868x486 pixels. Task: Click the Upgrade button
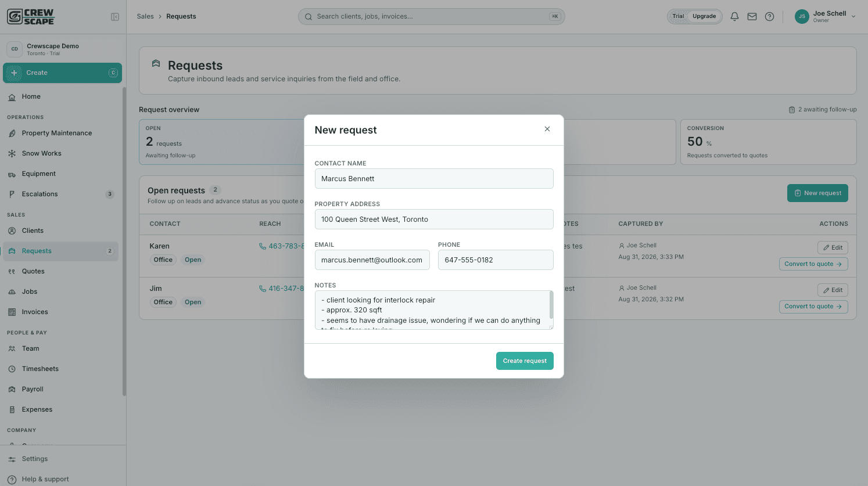704,16
